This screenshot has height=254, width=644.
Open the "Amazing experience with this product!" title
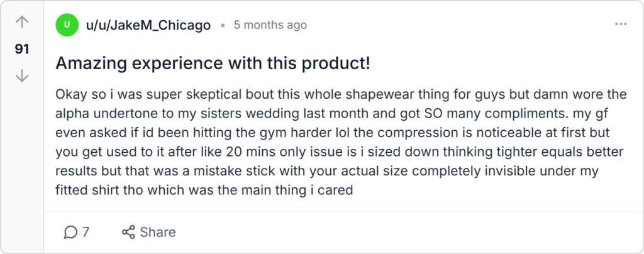pos(213,63)
